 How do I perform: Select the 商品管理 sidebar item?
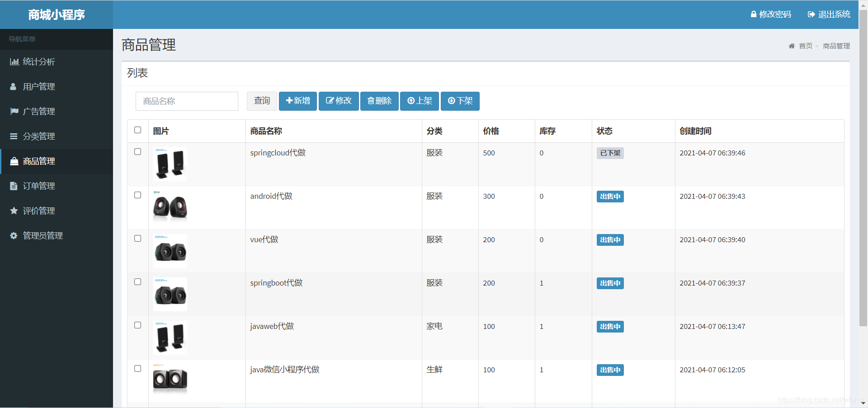tap(57, 161)
